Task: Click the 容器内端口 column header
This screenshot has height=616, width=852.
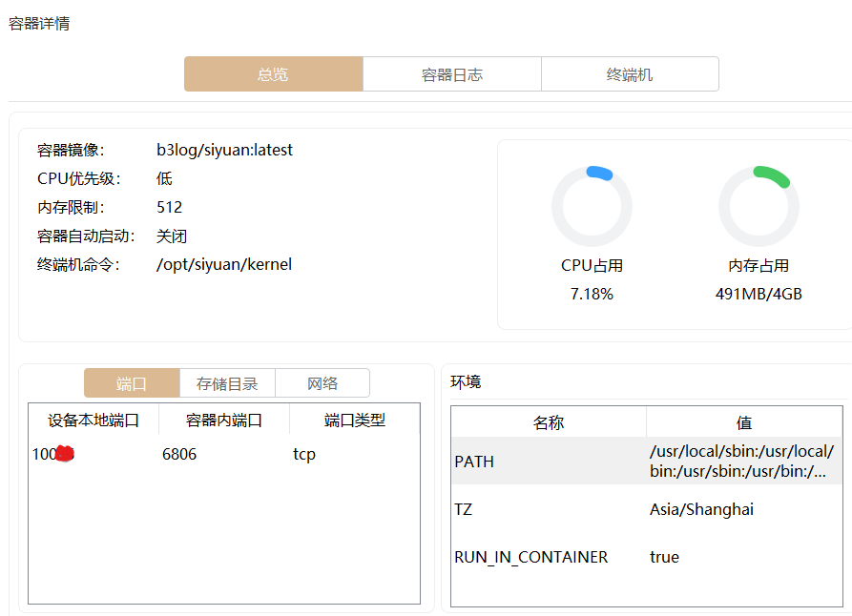Action: (224, 421)
